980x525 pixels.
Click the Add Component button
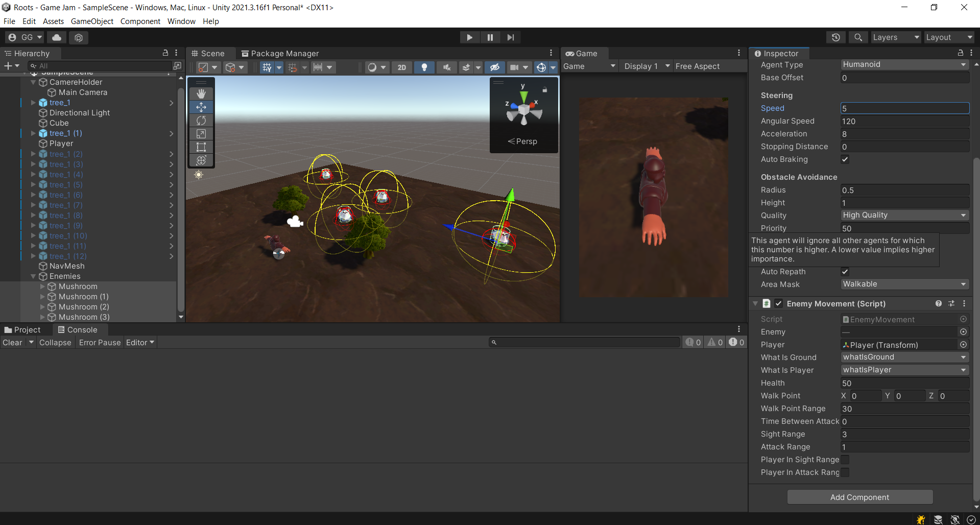click(860, 497)
